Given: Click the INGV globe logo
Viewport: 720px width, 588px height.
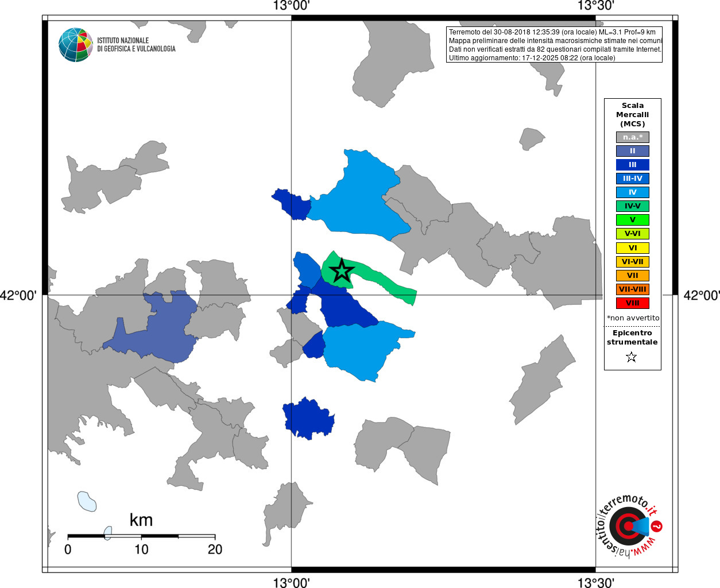Looking at the screenshot, I should [76, 45].
